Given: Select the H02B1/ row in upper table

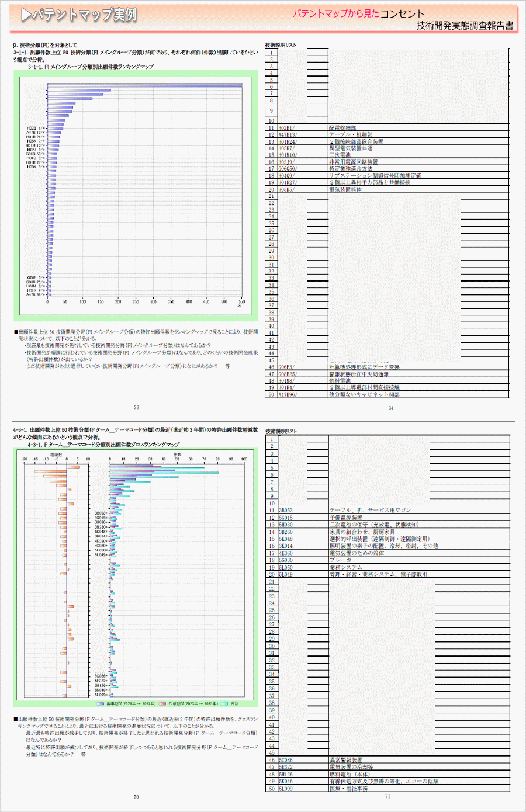Looking at the screenshot, I should (286, 128).
